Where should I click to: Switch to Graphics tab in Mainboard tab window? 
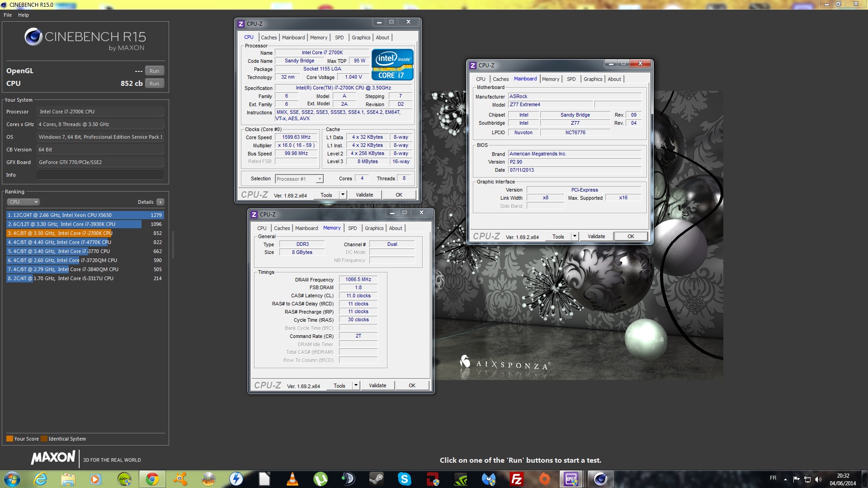pyautogui.click(x=593, y=79)
